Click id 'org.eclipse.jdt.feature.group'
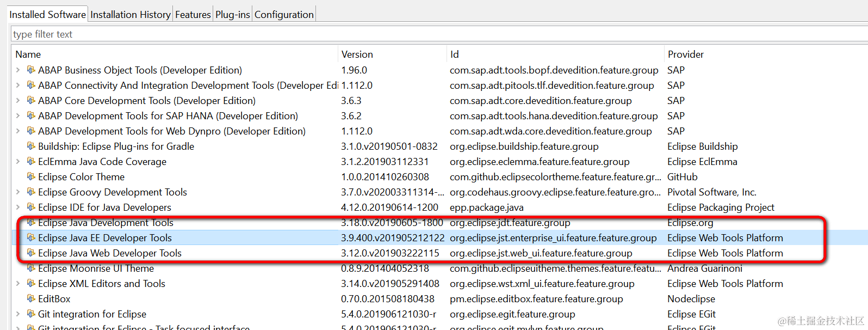Viewport: 868px width, 330px height. click(x=510, y=223)
